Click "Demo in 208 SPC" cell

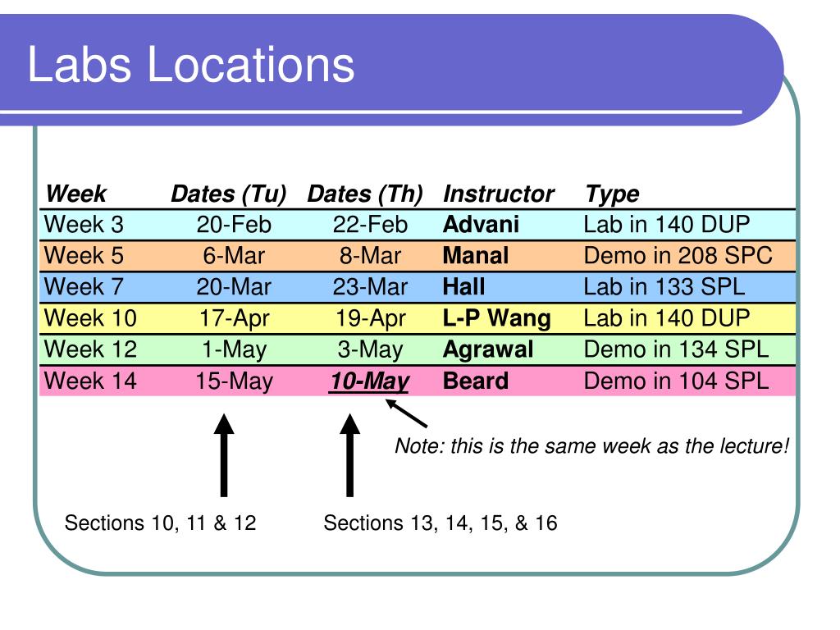point(678,256)
